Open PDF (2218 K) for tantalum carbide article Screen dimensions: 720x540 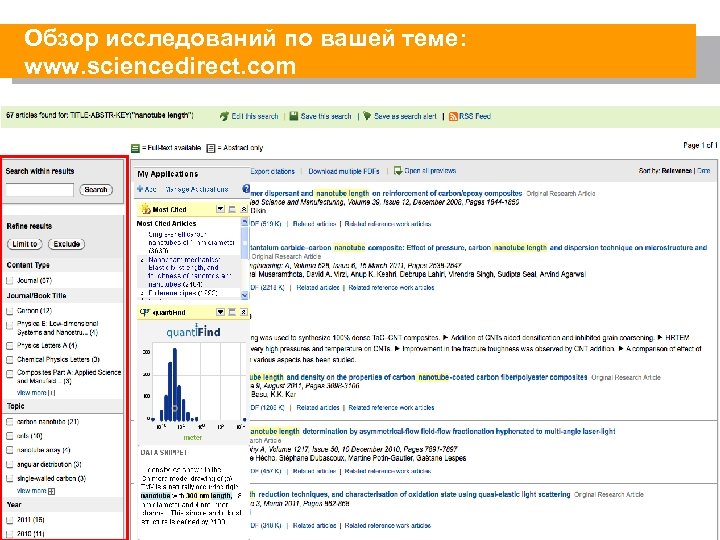pyautogui.click(x=267, y=287)
